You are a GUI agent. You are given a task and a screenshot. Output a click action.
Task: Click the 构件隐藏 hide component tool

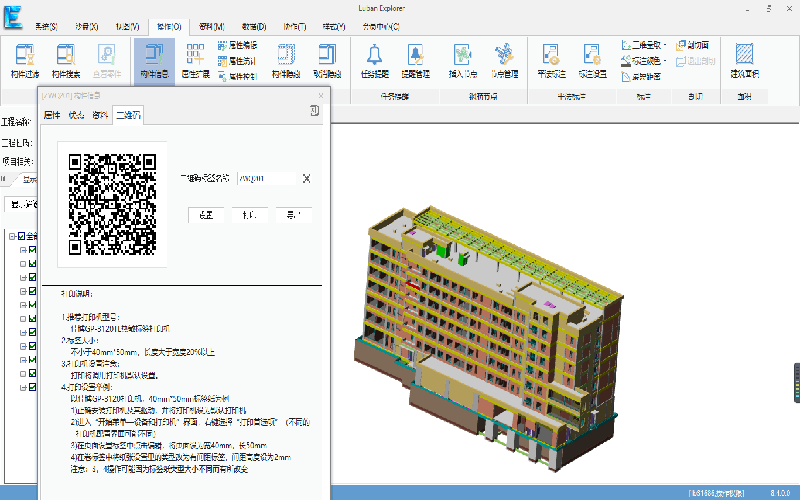(x=286, y=61)
